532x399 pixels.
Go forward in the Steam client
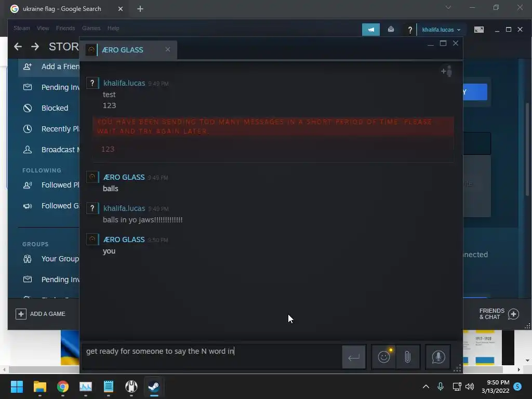tap(35, 46)
